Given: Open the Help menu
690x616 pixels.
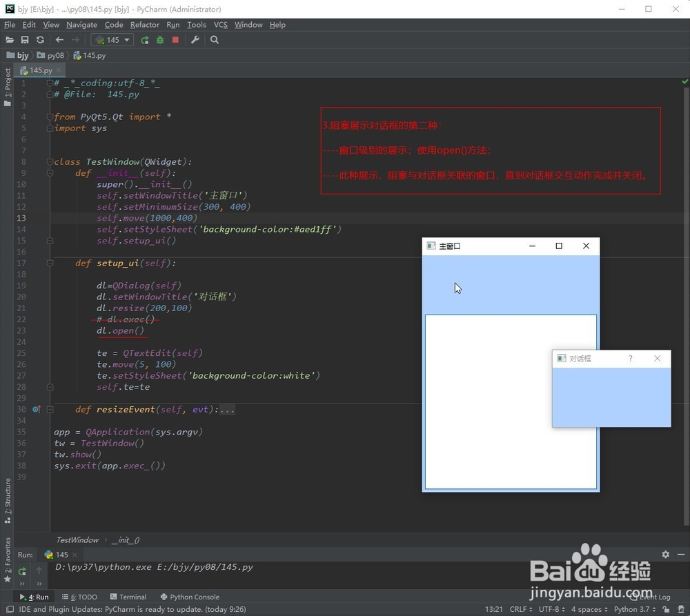Looking at the screenshot, I should pos(277,25).
